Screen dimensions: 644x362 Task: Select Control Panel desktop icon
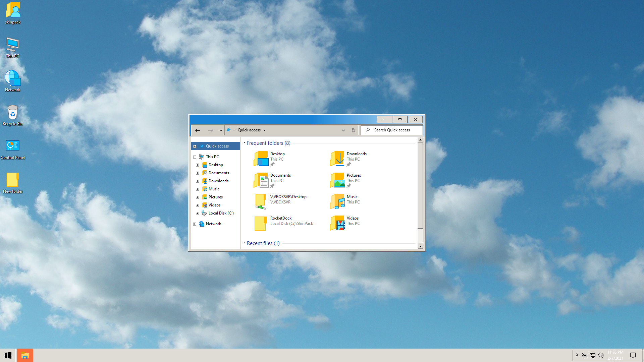(x=13, y=149)
